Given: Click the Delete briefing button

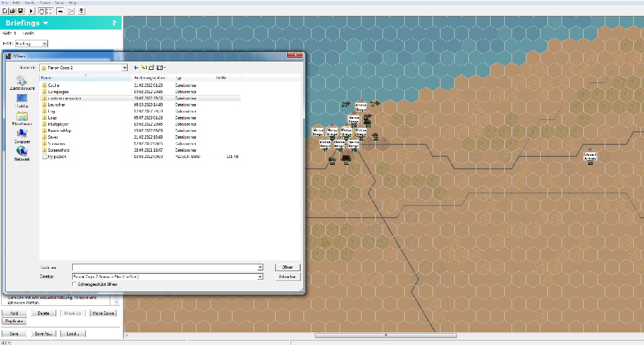Looking at the screenshot, I should click(x=44, y=313).
